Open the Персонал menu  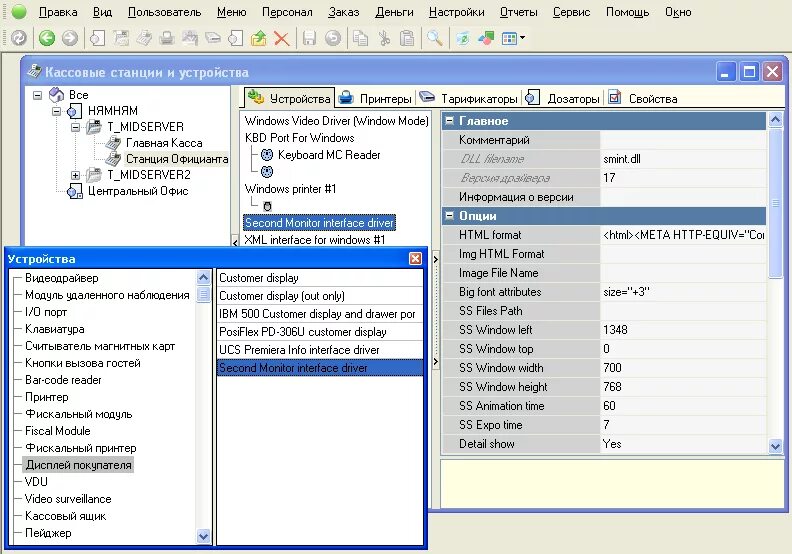(x=287, y=12)
